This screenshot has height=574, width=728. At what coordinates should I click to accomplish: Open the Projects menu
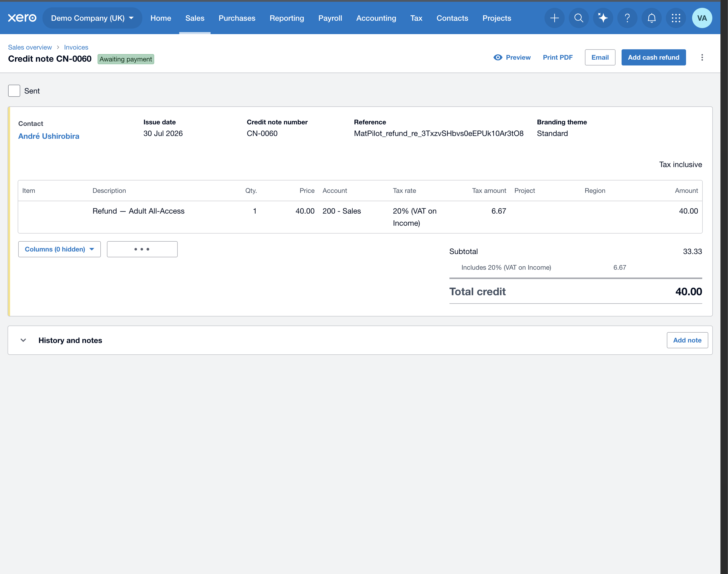pos(497,18)
